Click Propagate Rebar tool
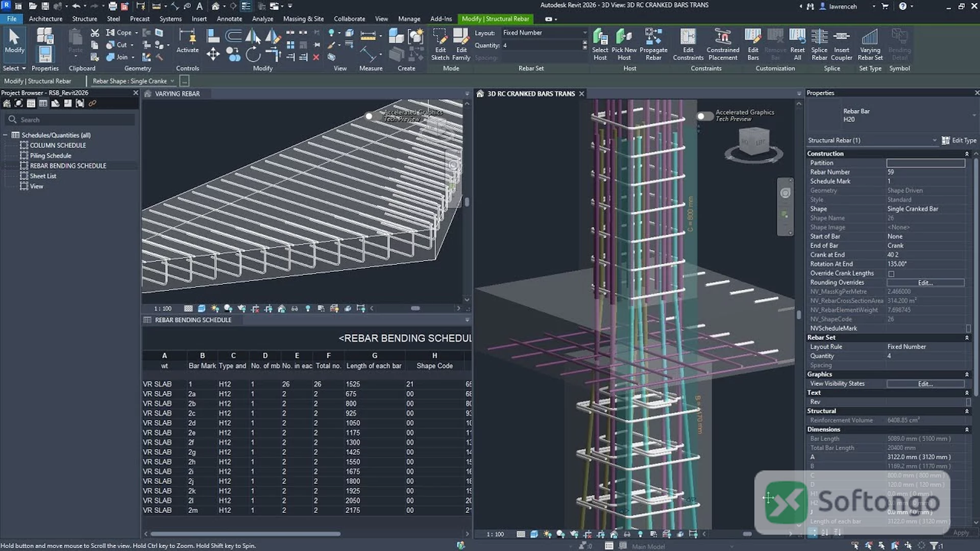Screen dimensions: 980x551 coord(653,44)
